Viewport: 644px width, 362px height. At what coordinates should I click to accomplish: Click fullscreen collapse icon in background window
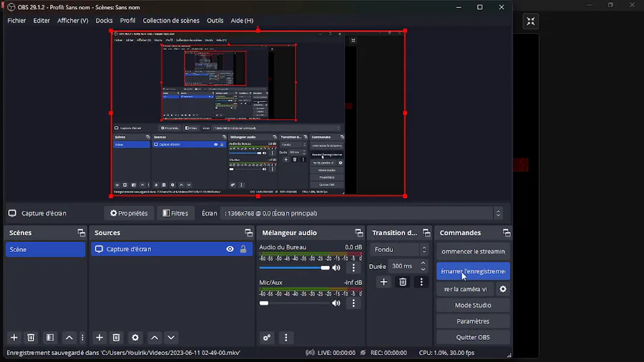coord(531,21)
